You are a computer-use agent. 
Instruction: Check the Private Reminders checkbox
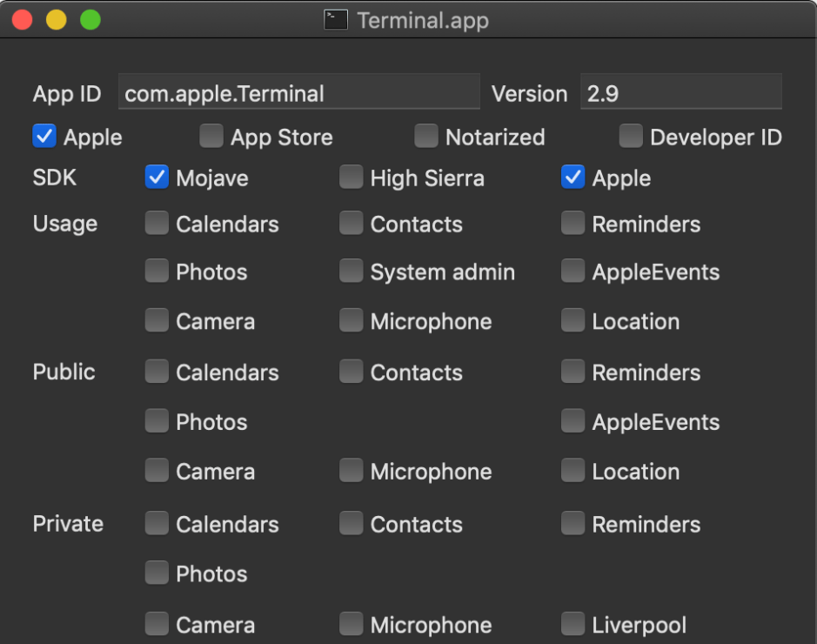coord(573,524)
